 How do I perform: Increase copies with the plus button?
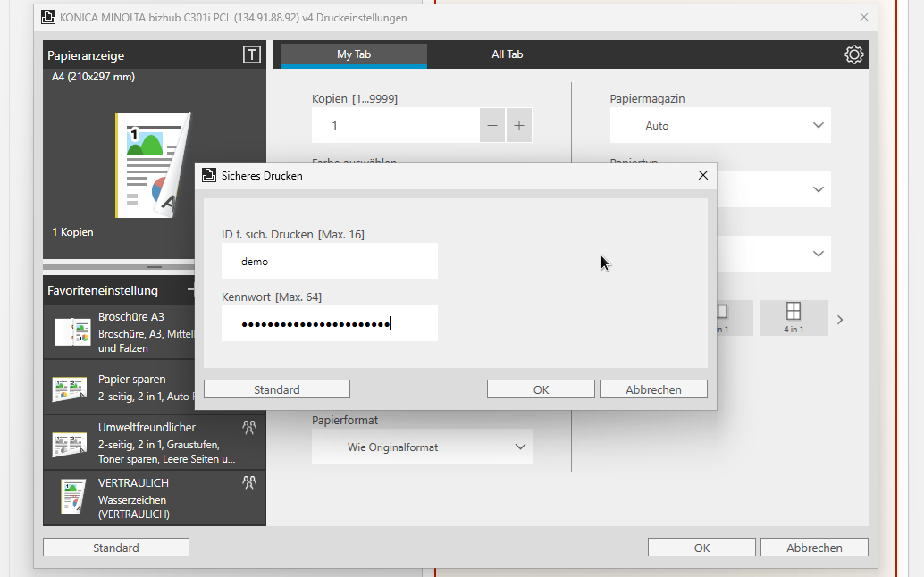coord(519,126)
